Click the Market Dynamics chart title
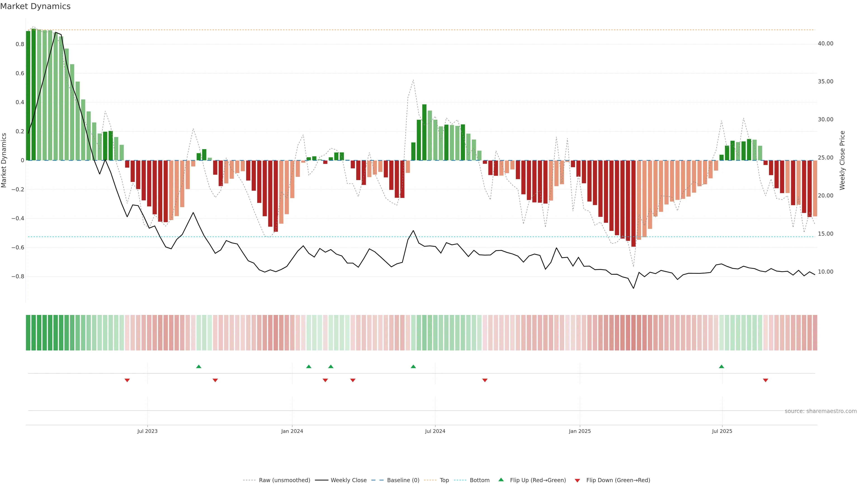This screenshot has height=488, width=868. [35, 6]
